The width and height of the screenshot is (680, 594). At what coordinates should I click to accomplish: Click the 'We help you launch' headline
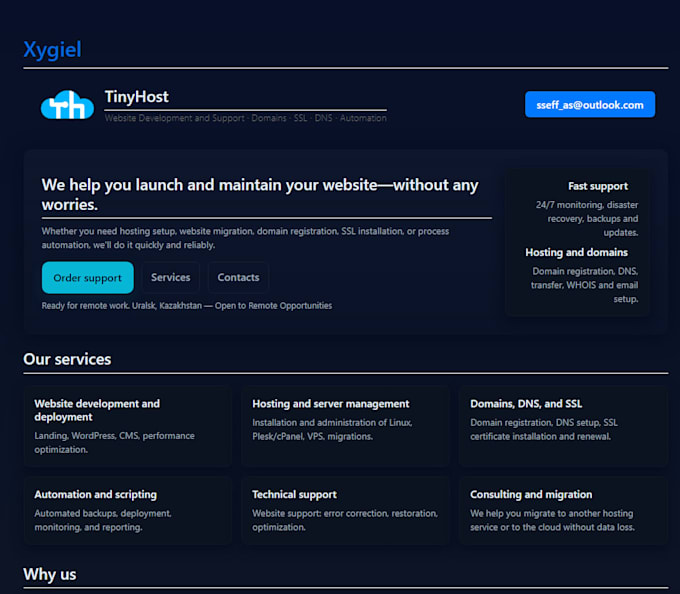click(x=260, y=195)
